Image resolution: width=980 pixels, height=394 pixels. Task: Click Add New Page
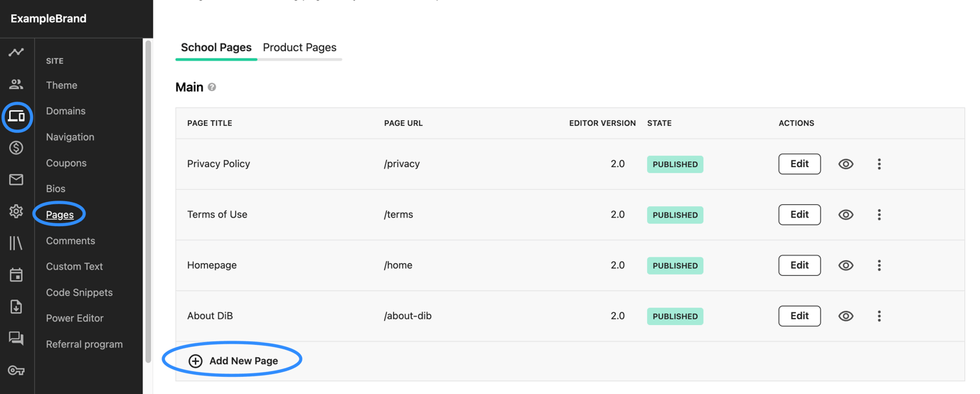(233, 361)
